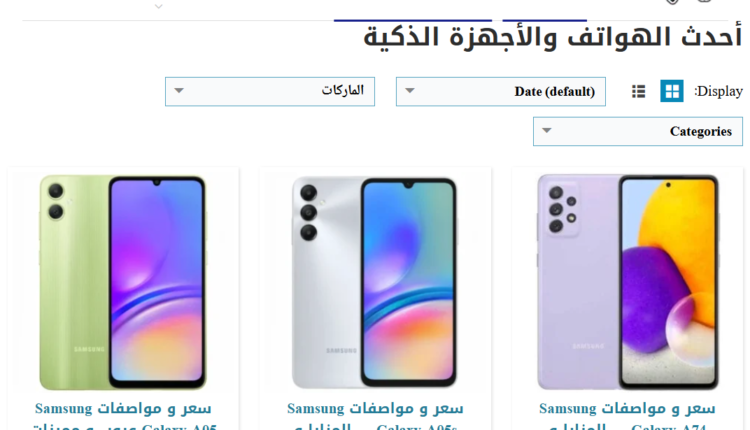This screenshot has height=430, width=750.
Task: Open the Date (default) sort dropdown
Action: pyautogui.click(x=500, y=91)
